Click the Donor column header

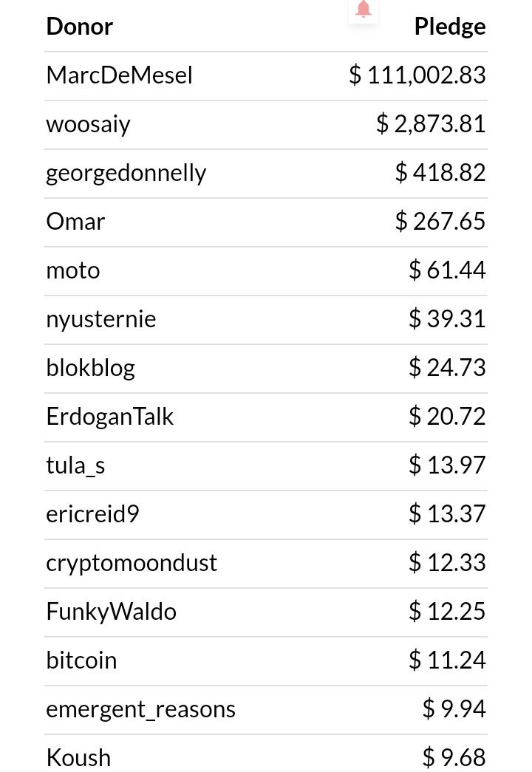[x=79, y=27]
